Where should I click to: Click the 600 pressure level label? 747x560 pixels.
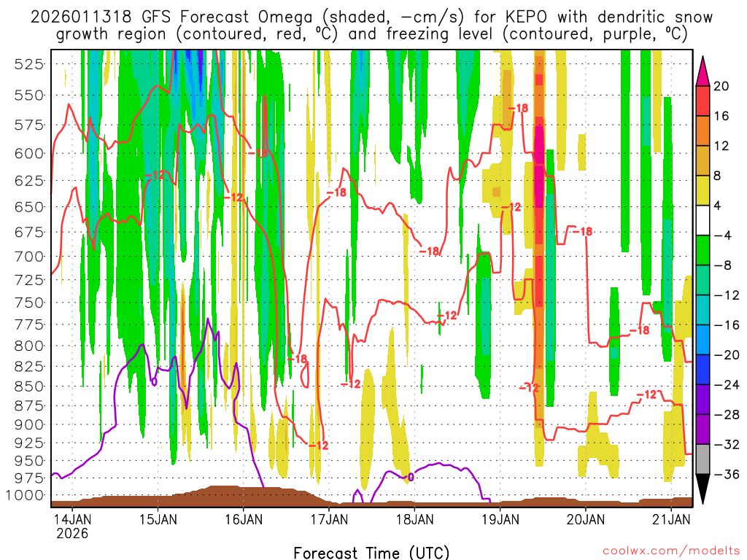pos(29,154)
